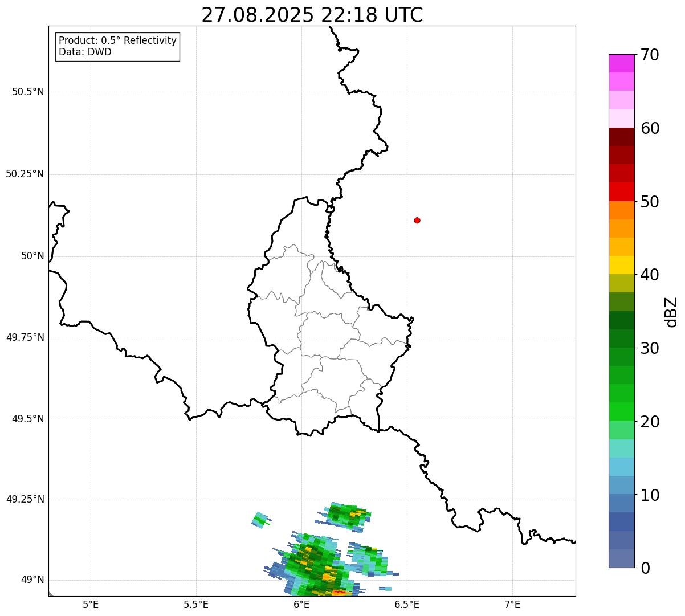Click the 'Product: 0.5° Reflectivity' text
The height and width of the screenshot is (616, 685).
point(117,41)
